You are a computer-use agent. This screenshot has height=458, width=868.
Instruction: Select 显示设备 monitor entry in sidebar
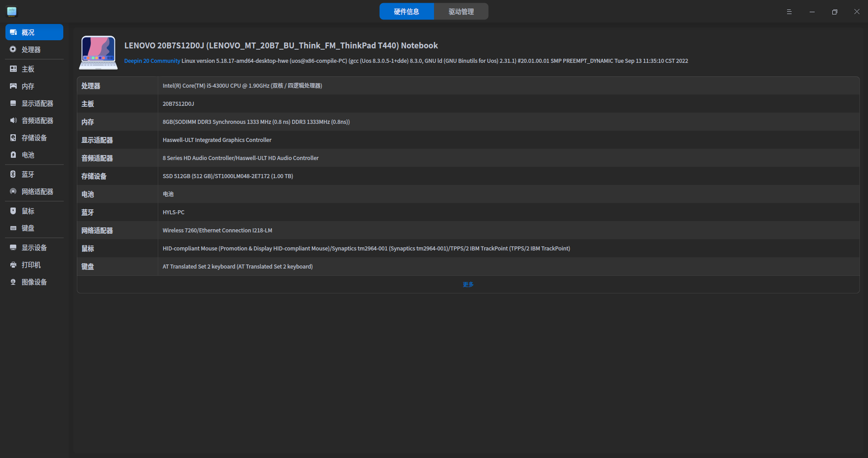click(x=34, y=248)
